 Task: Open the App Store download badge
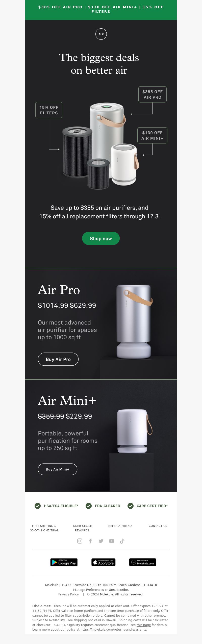tap(104, 562)
